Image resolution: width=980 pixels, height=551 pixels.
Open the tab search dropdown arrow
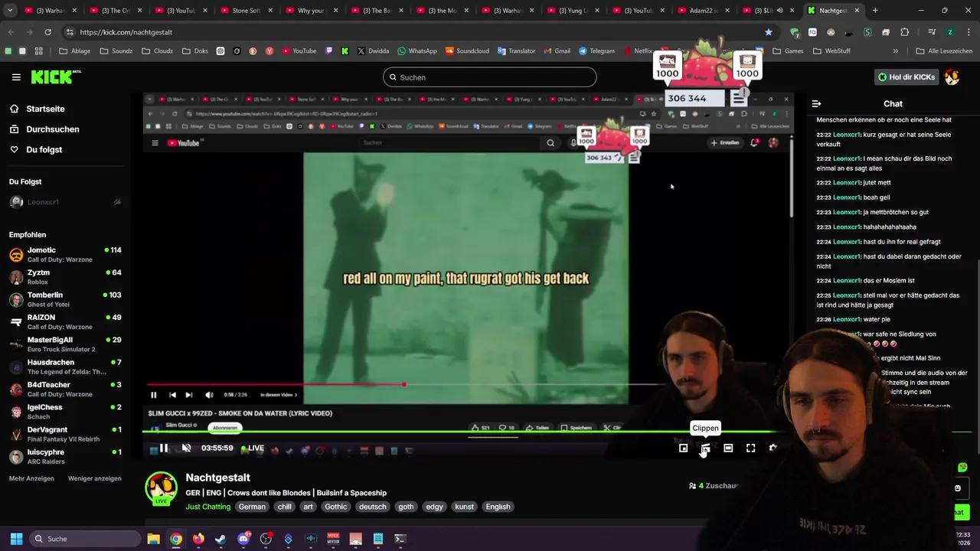(8, 11)
